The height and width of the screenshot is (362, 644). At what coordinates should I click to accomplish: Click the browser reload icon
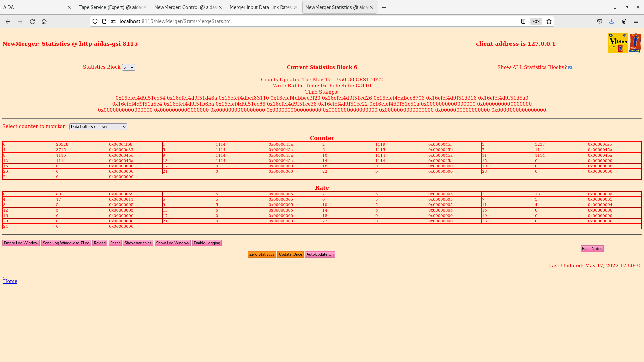tap(32, 21)
